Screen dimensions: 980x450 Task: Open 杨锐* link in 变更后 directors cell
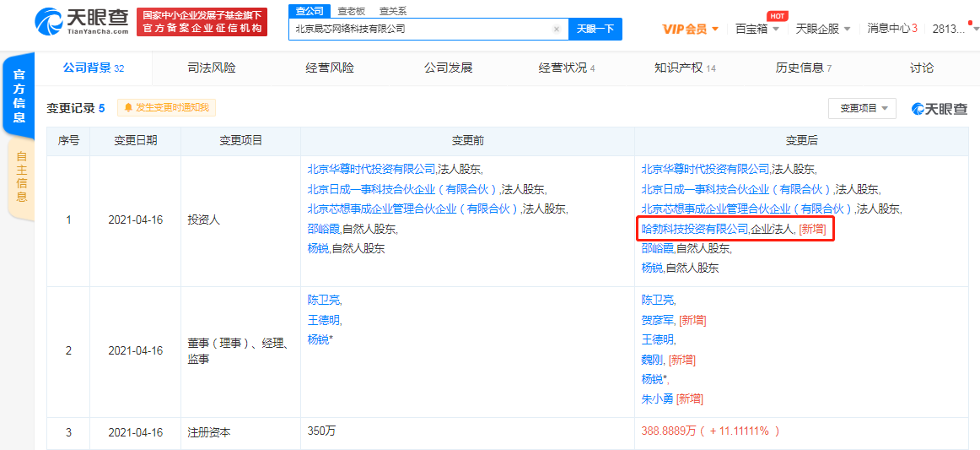coord(654,380)
